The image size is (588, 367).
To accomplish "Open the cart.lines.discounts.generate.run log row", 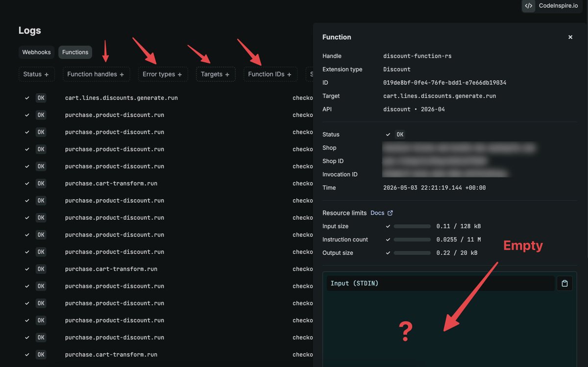I will pos(166,98).
